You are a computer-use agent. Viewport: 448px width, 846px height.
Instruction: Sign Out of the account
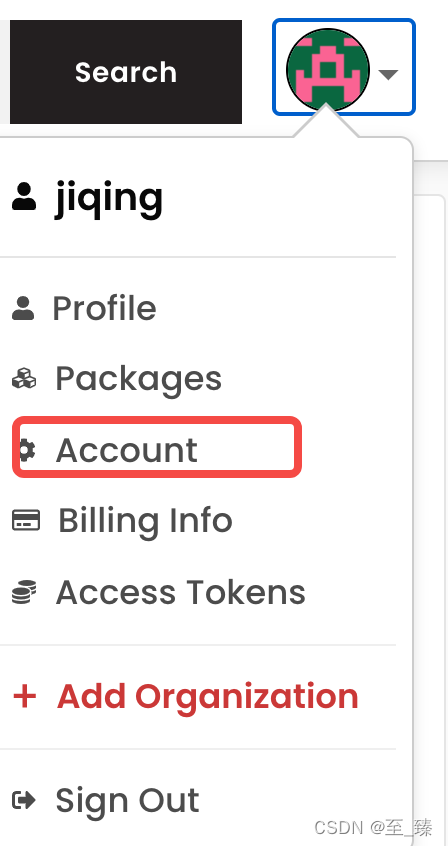tap(127, 800)
